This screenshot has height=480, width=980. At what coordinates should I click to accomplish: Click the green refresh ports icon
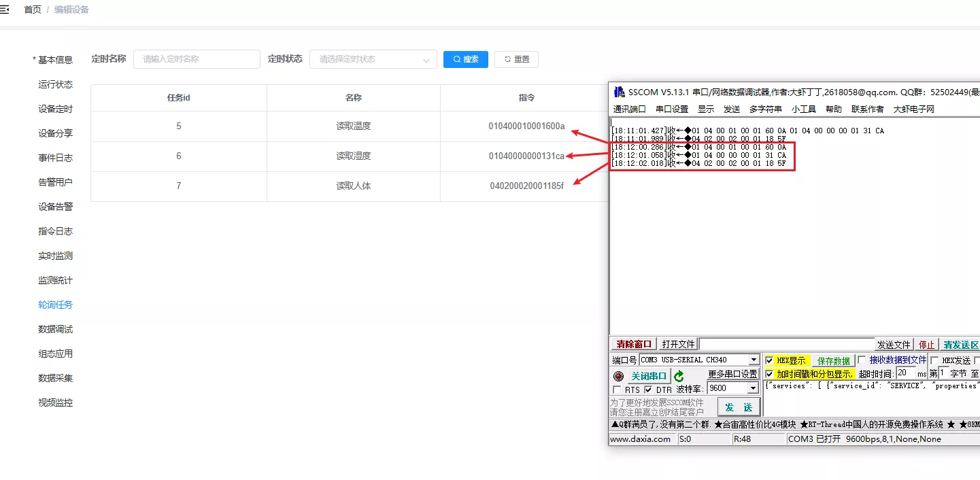679,376
